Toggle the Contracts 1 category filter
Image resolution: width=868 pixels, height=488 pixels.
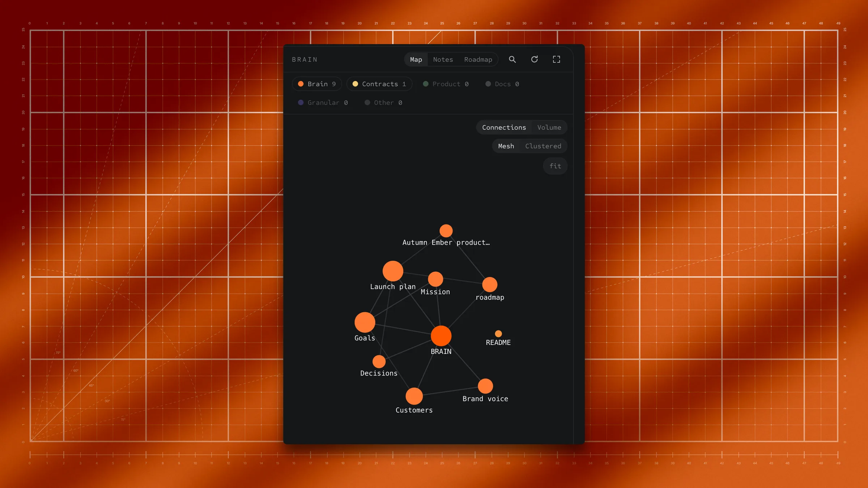[379, 84]
